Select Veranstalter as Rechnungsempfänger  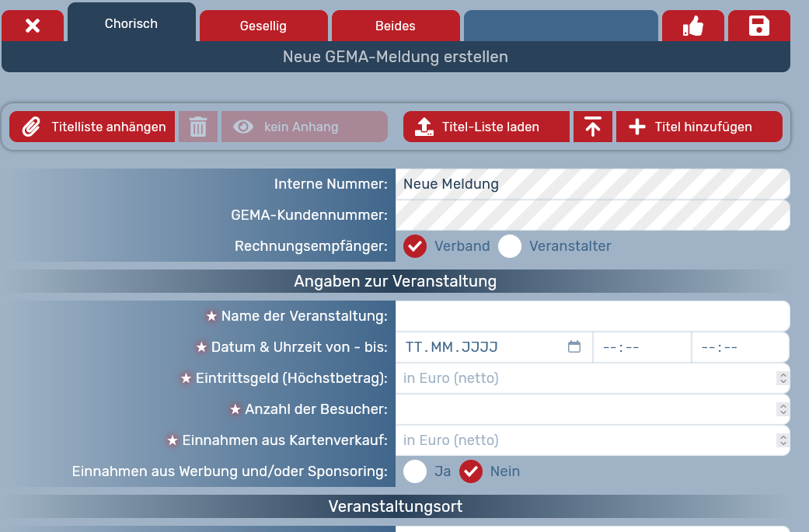[510, 246]
